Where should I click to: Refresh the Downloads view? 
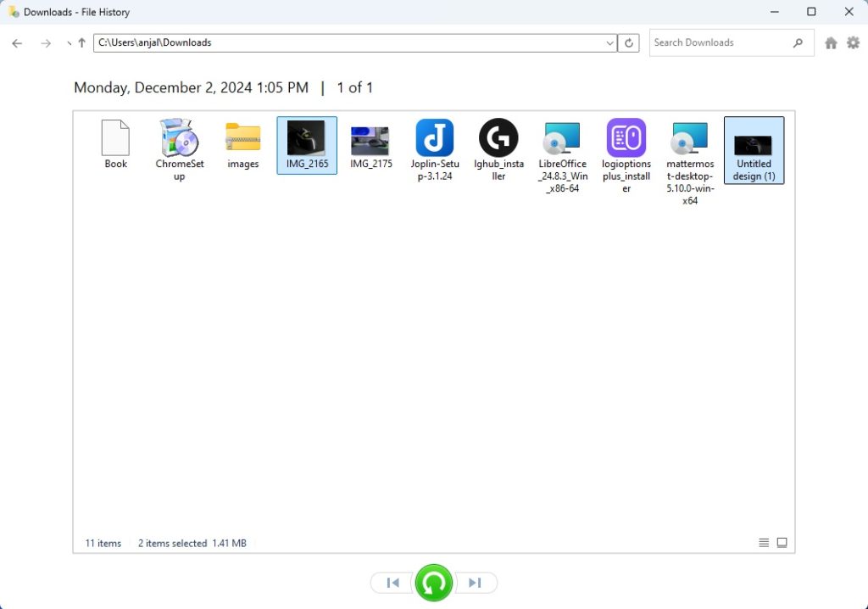(x=628, y=42)
